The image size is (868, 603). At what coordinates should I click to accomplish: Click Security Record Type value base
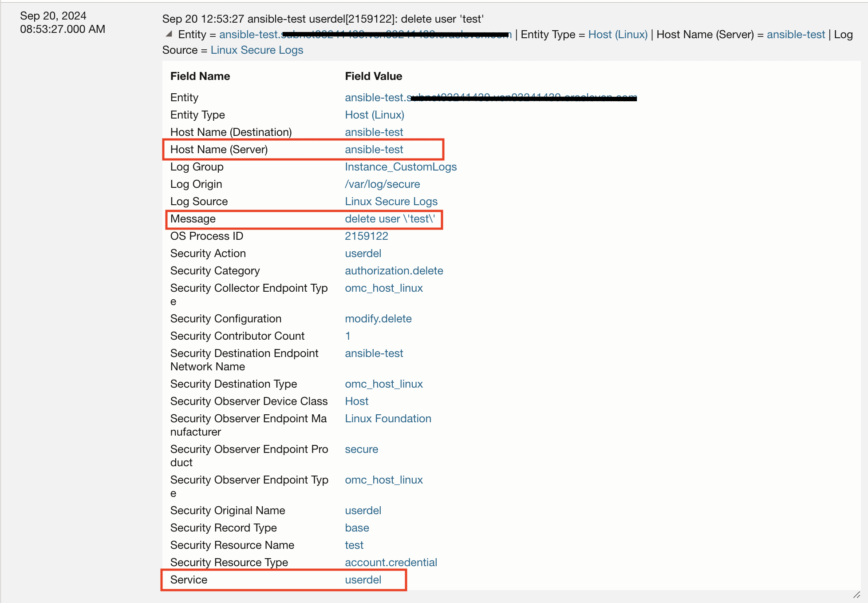click(357, 528)
